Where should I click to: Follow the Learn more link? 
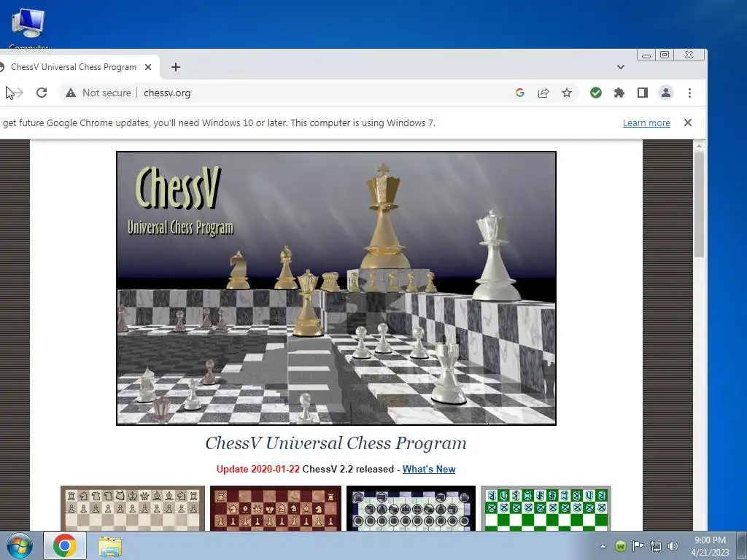click(646, 122)
